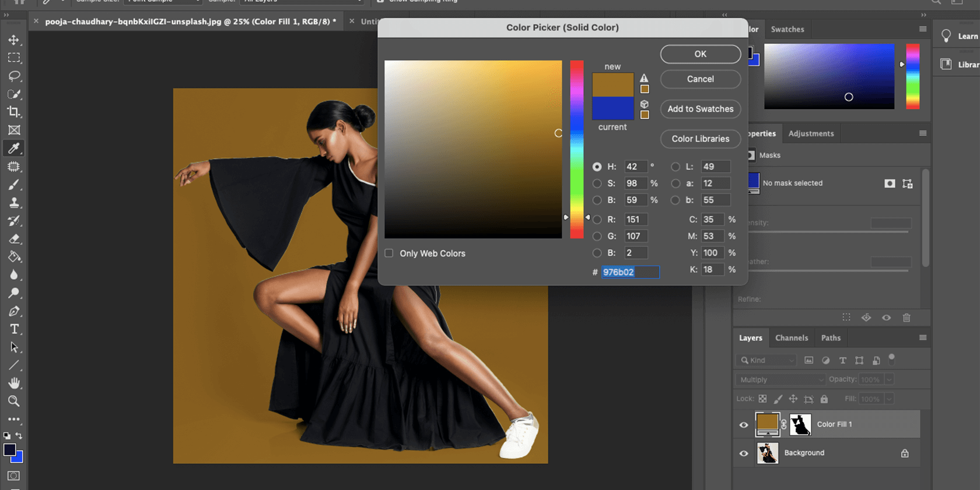Switch to the Channels tab

791,338
